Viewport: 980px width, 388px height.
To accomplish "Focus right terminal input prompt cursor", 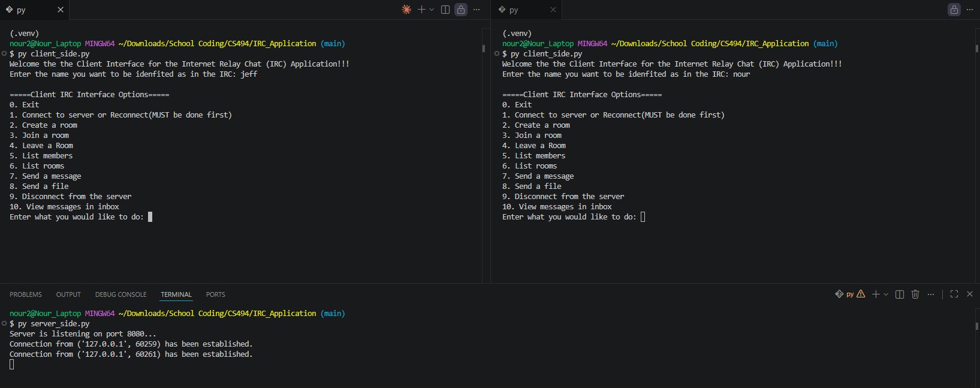I will (643, 217).
